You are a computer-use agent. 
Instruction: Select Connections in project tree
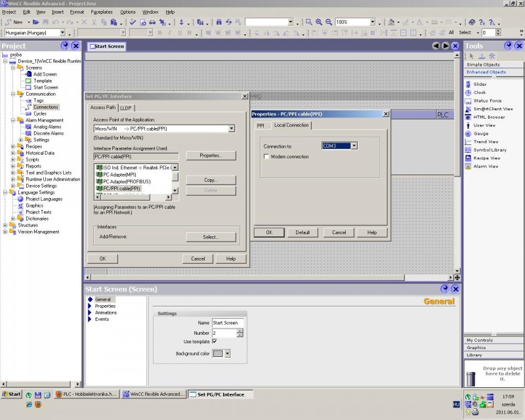(46, 107)
